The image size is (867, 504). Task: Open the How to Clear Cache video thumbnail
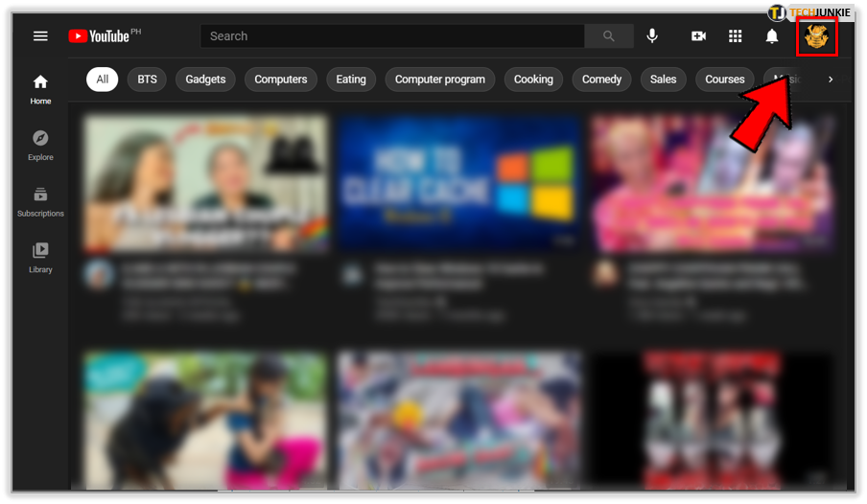[x=458, y=184]
